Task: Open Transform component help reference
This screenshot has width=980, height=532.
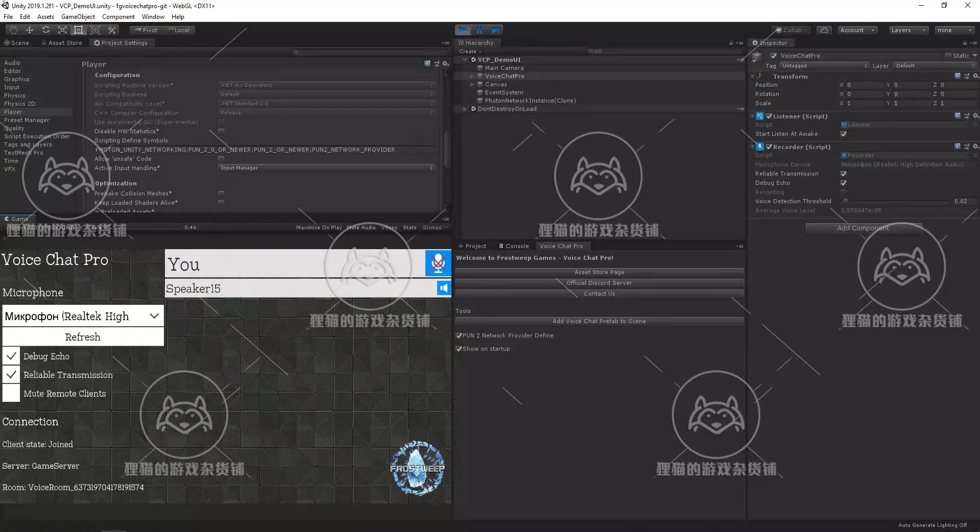Action: pos(958,76)
